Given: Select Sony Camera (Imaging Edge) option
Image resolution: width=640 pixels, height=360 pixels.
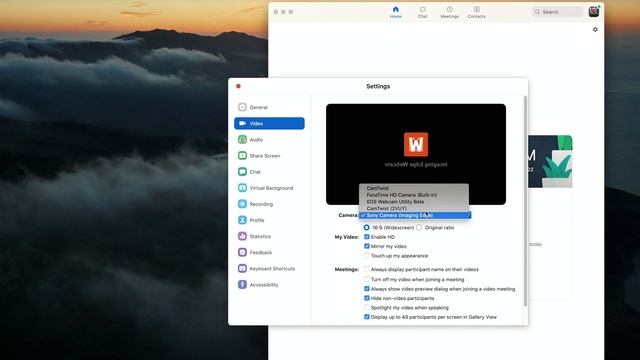Looking at the screenshot, I should point(415,215).
